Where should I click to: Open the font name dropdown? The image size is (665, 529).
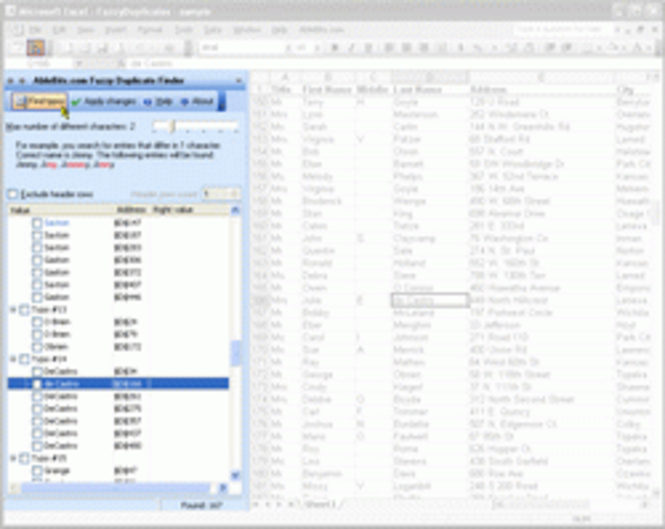288,48
